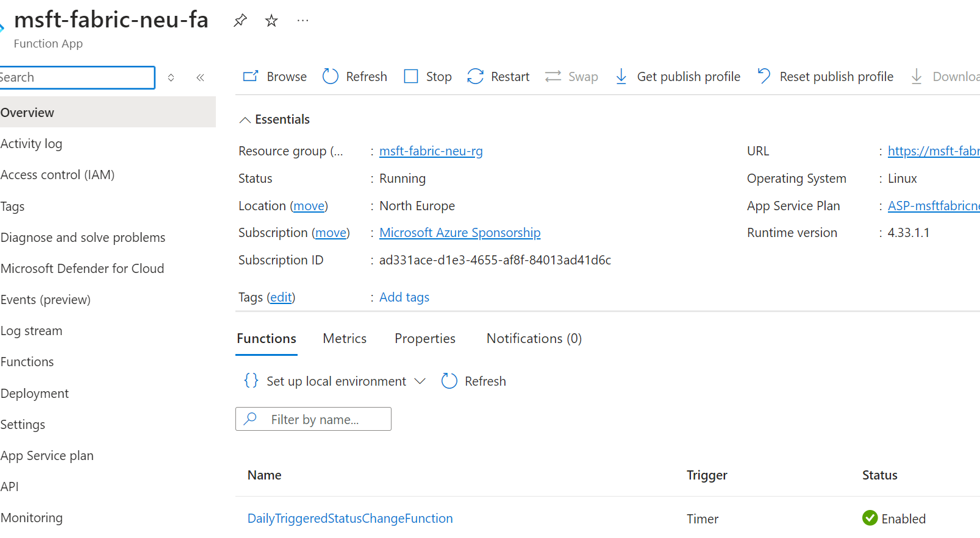Viewport: 980px width, 538px height.
Task: Sort by the Trigger column header
Action: 707,475
